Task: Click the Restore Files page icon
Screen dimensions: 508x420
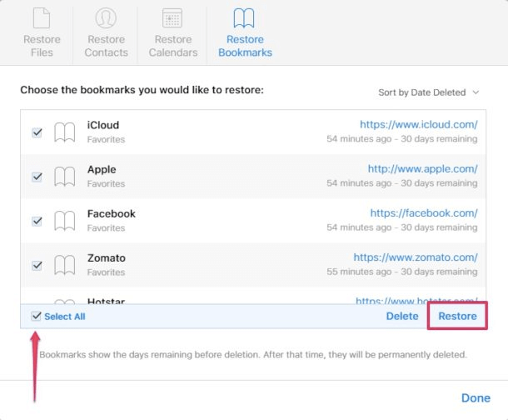Action: (42, 18)
